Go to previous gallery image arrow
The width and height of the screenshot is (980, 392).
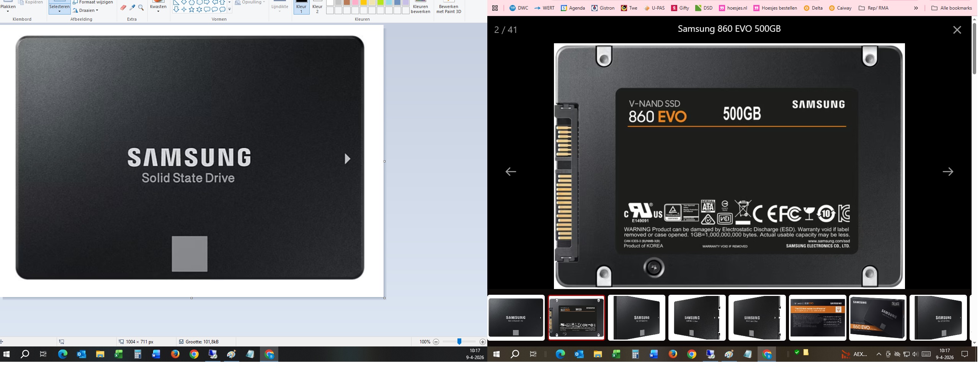pyautogui.click(x=511, y=171)
